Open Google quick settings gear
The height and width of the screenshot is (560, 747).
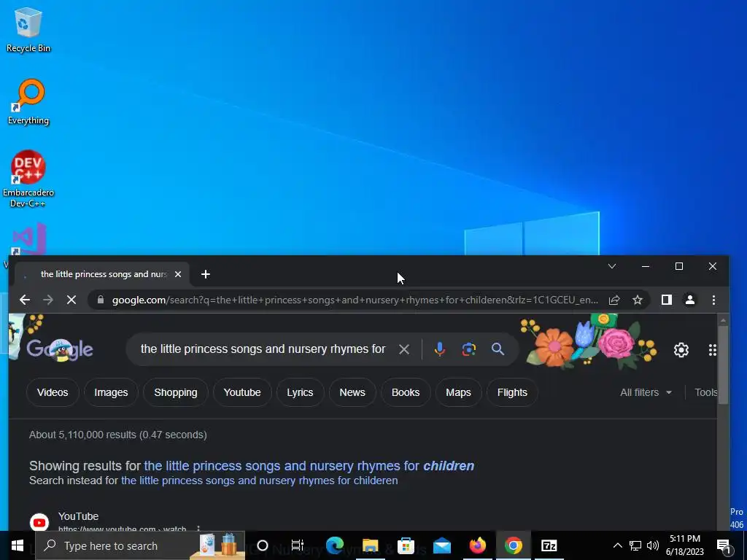pyautogui.click(x=681, y=350)
